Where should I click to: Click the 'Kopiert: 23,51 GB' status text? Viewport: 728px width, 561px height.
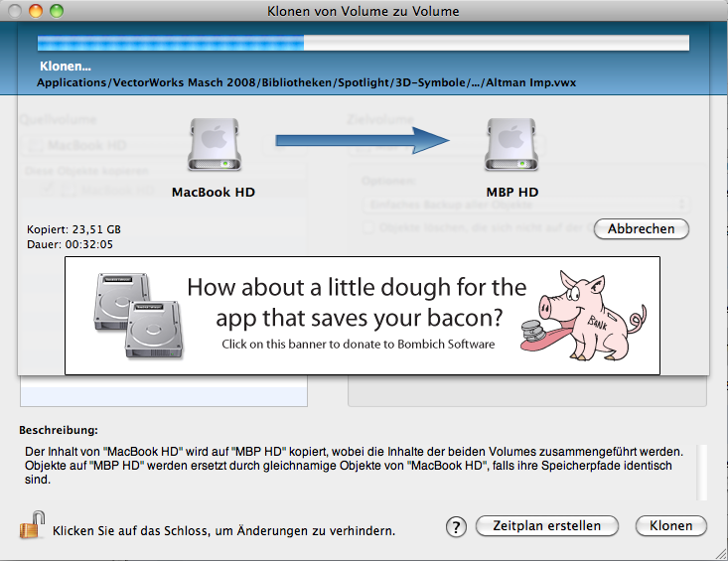(73, 229)
